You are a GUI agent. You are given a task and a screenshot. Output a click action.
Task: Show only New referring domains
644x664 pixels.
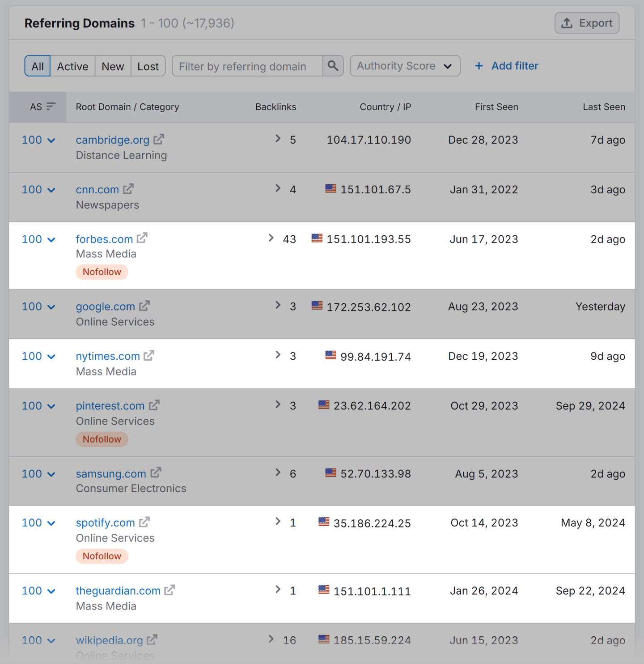[113, 66]
